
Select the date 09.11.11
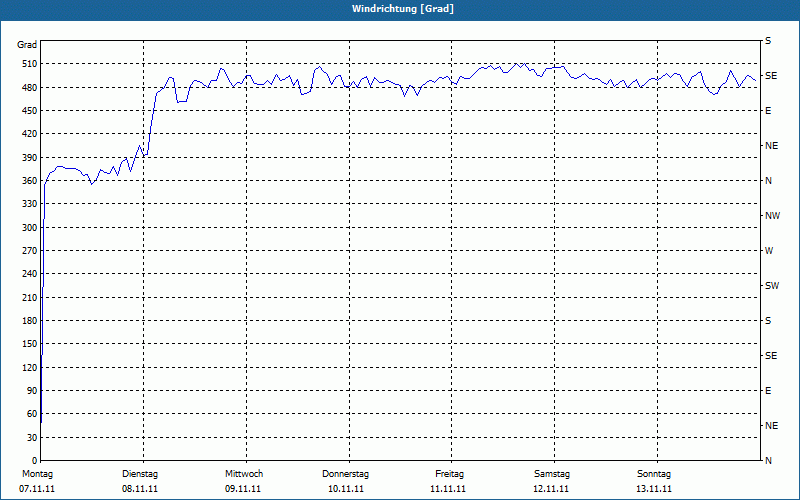point(243,489)
